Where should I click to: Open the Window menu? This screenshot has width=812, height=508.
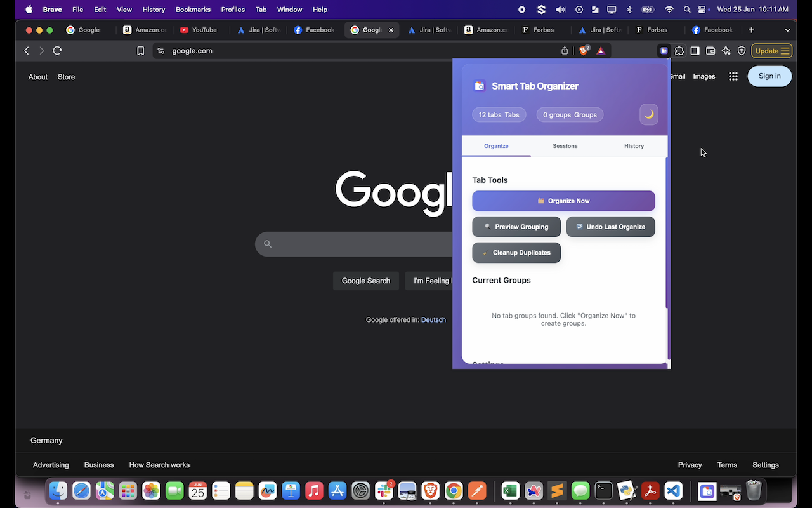point(289,10)
